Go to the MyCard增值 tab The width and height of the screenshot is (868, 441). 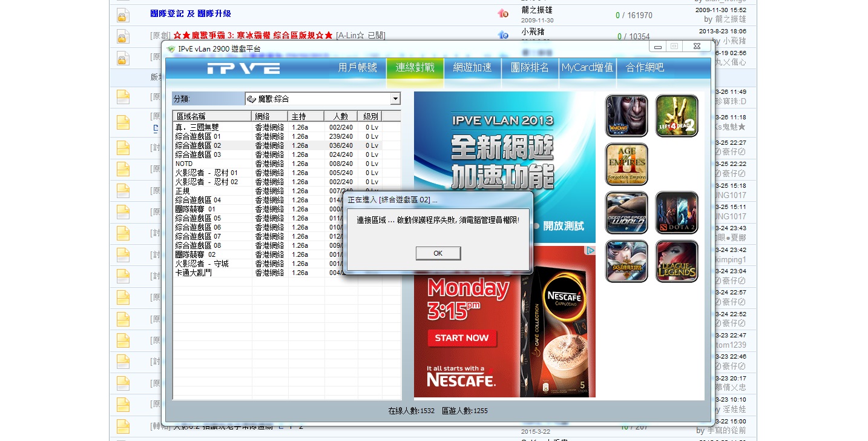point(587,68)
